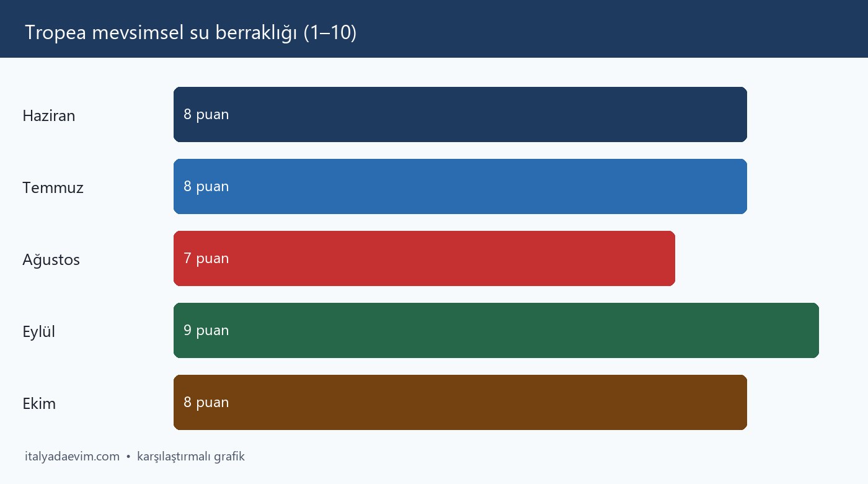Click the dark navy Haziran bar
The width and height of the screenshot is (868, 484).
(x=460, y=115)
